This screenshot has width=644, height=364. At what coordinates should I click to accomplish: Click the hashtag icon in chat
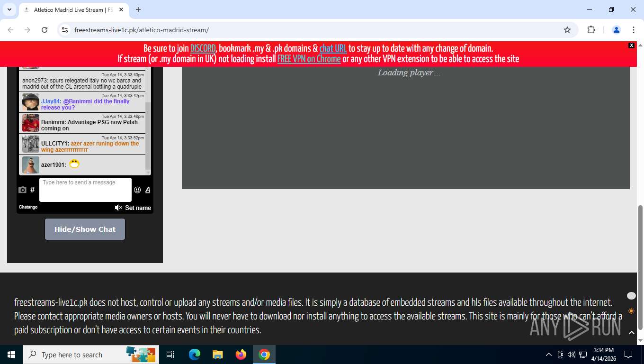point(33,190)
